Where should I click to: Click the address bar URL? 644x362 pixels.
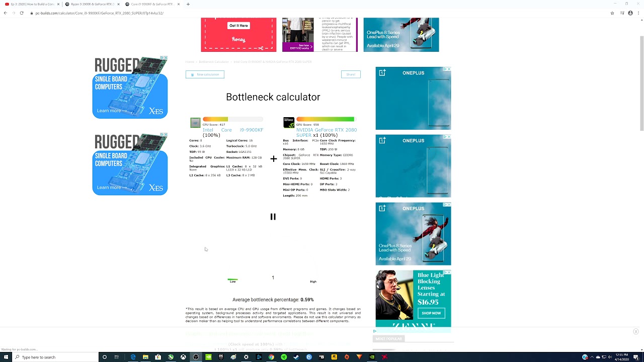100,13
